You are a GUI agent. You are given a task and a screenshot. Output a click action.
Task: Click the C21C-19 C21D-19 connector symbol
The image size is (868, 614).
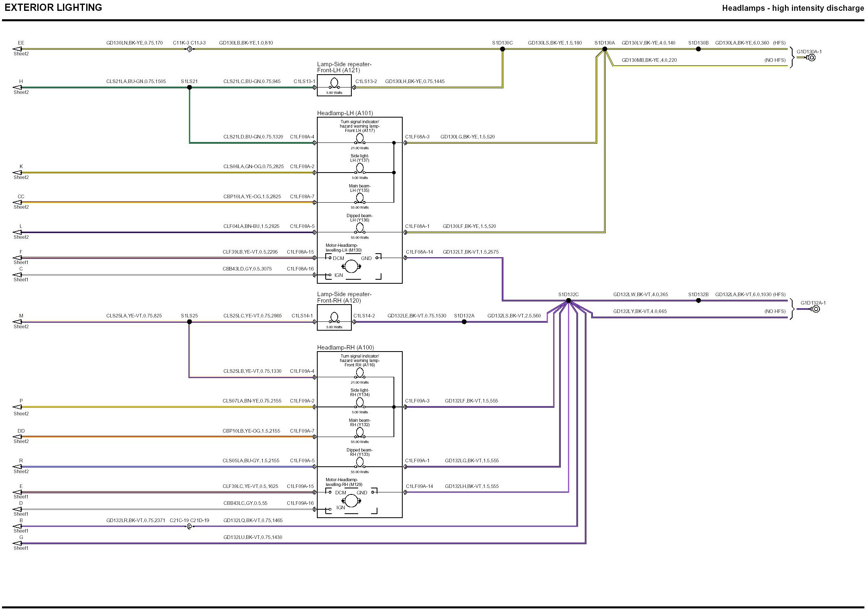tap(189, 526)
